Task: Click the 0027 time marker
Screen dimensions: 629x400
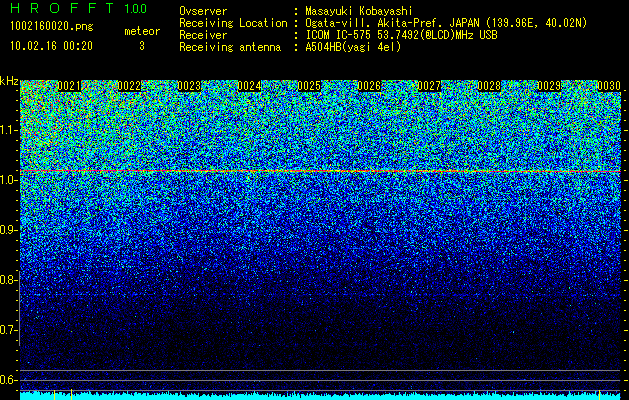Action: coord(429,86)
